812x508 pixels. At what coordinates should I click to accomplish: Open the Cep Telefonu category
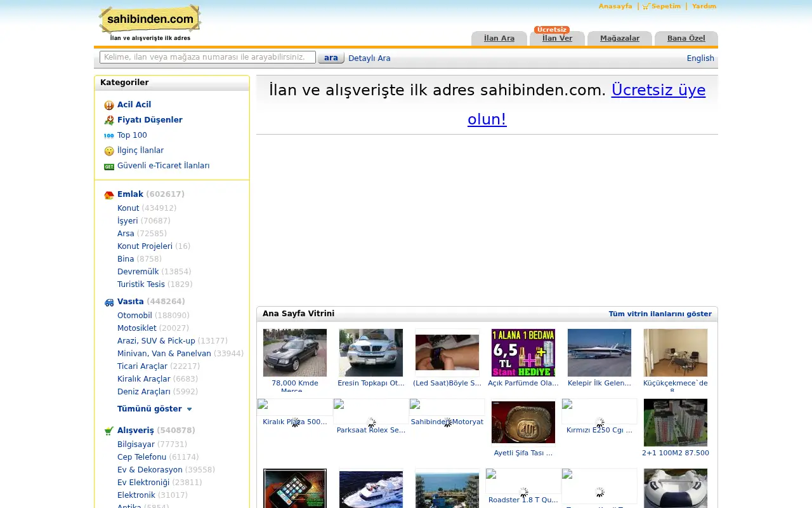[141, 457]
